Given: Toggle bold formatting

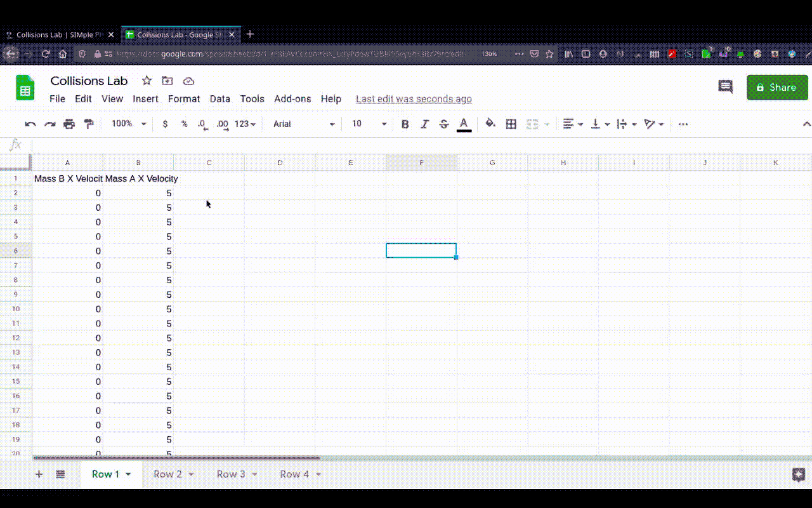Looking at the screenshot, I should click(405, 124).
